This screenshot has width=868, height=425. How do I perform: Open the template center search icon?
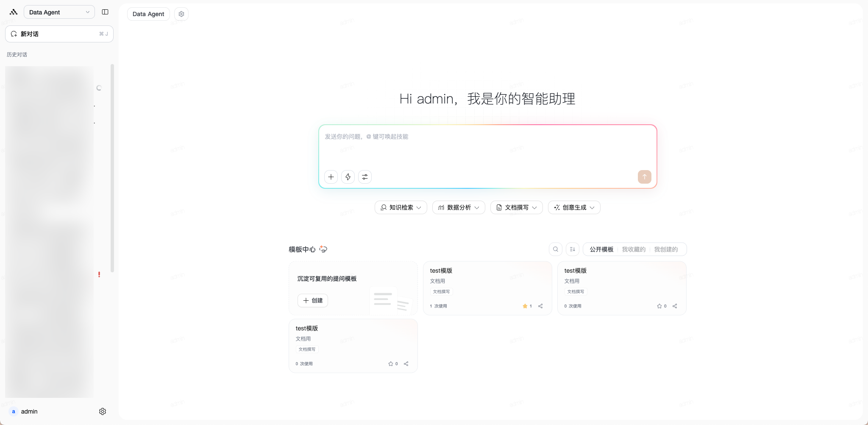pyautogui.click(x=556, y=249)
